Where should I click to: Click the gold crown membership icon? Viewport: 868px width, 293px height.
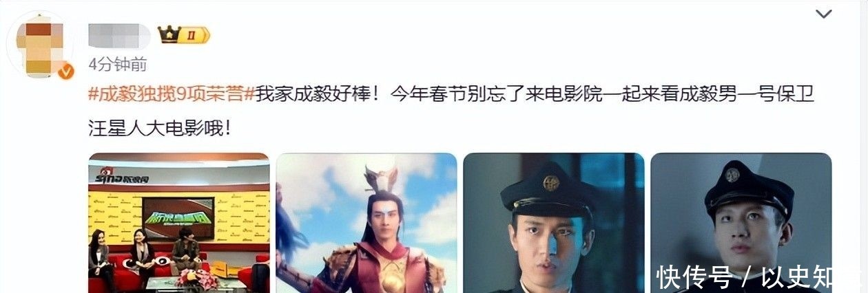(x=168, y=34)
